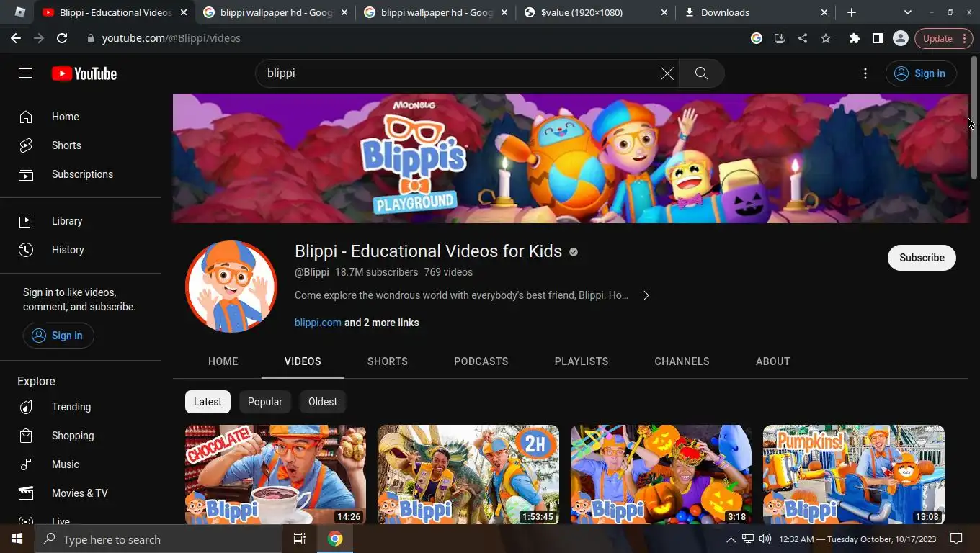Open Subscriptions in the sidebar
This screenshot has height=553, width=980.
(x=81, y=174)
